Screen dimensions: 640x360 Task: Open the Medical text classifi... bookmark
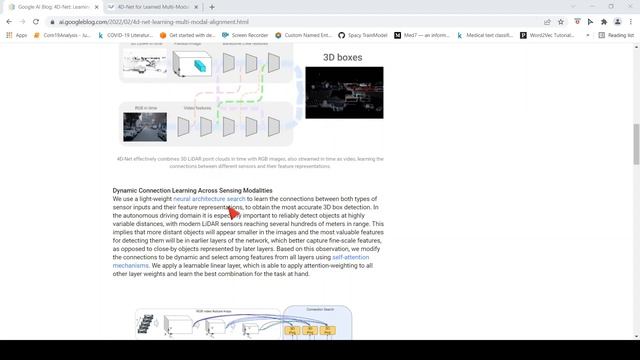tap(485, 36)
